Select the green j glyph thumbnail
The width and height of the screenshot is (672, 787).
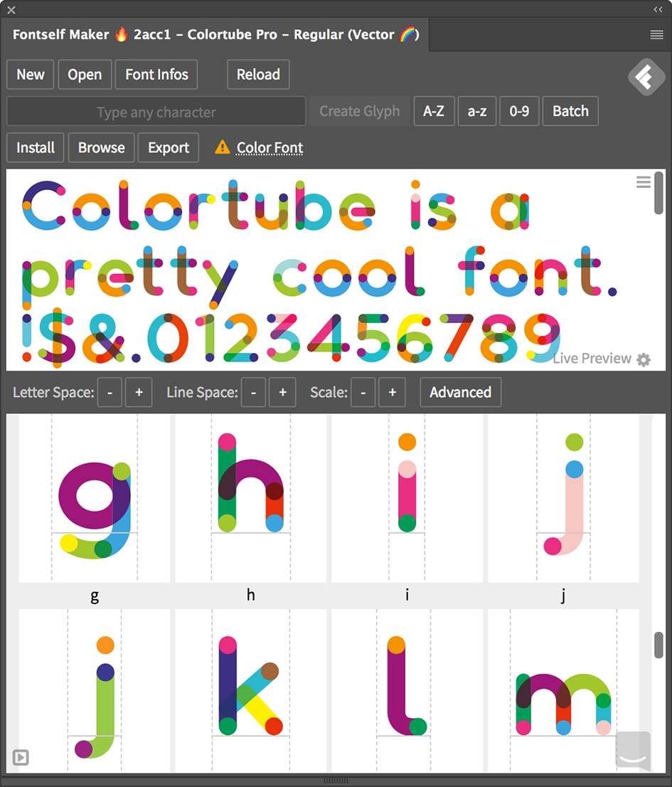[x=95, y=691]
